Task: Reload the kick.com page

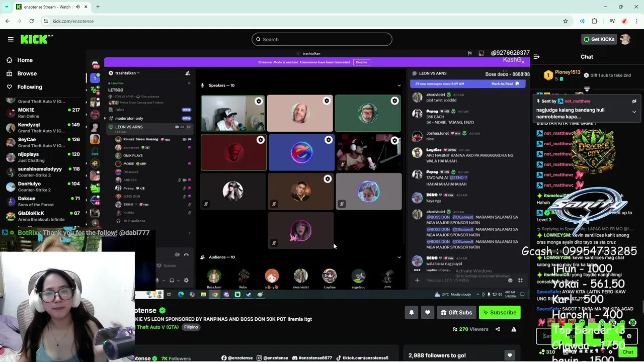Action: point(31,21)
